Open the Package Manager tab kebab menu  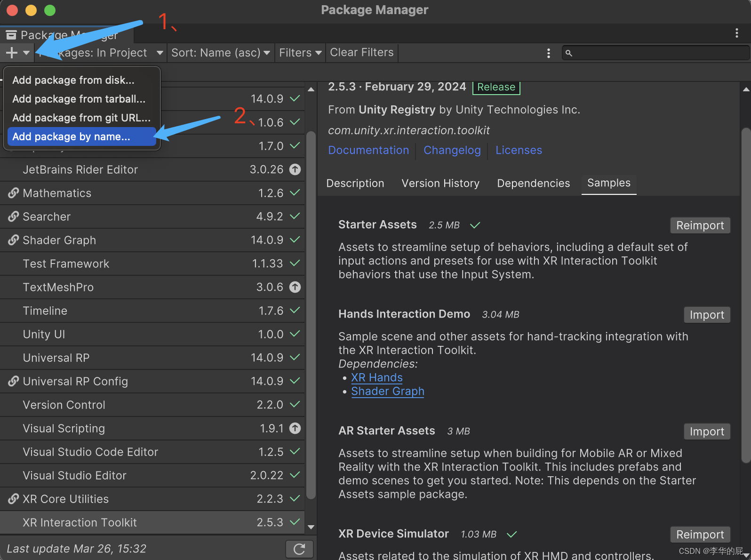[736, 33]
